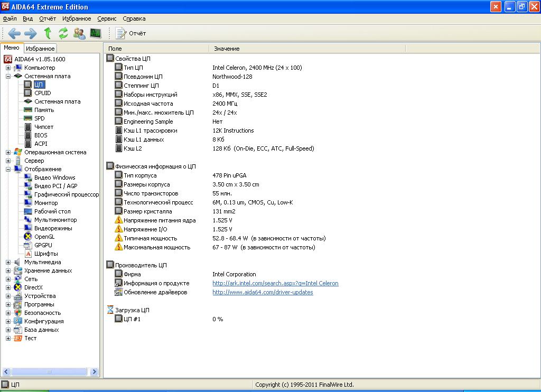Click the Чипсет chip icon
The image size is (541, 392).
[28, 127]
